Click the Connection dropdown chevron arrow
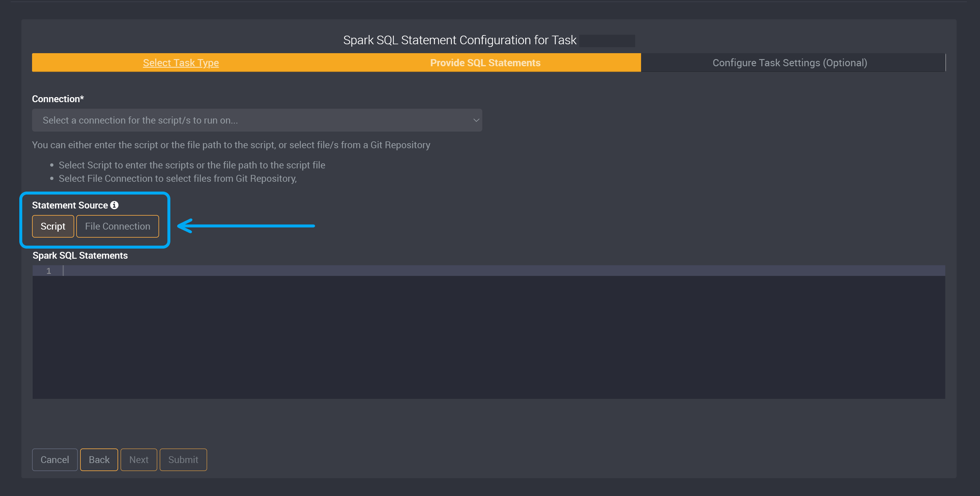Viewport: 980px width, 496px height. [476, 120]
